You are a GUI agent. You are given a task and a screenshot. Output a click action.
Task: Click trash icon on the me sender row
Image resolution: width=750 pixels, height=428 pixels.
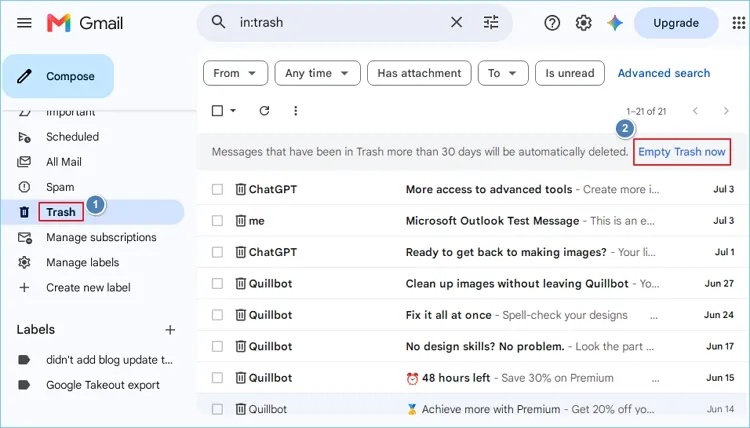[241, 220]
